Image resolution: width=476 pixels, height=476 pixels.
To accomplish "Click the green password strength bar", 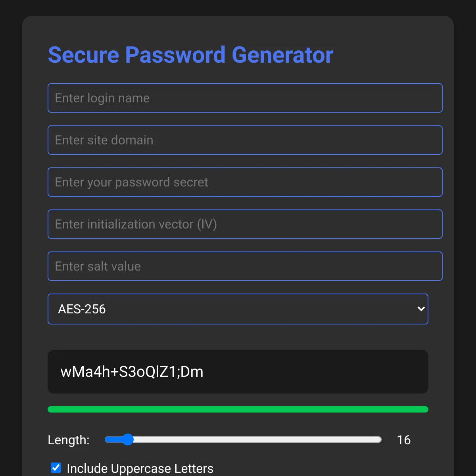I will click(x=238, y=409).
